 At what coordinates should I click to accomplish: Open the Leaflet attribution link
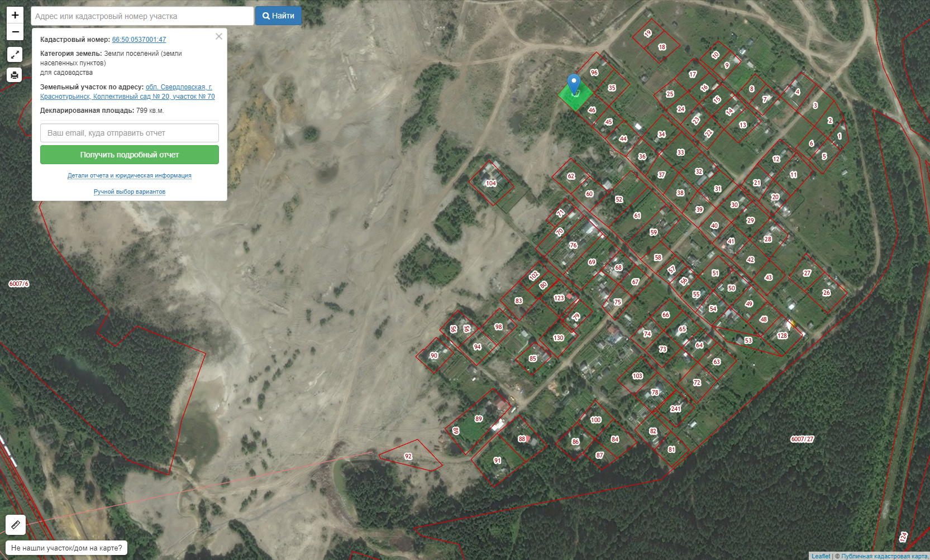coord(821,556)
